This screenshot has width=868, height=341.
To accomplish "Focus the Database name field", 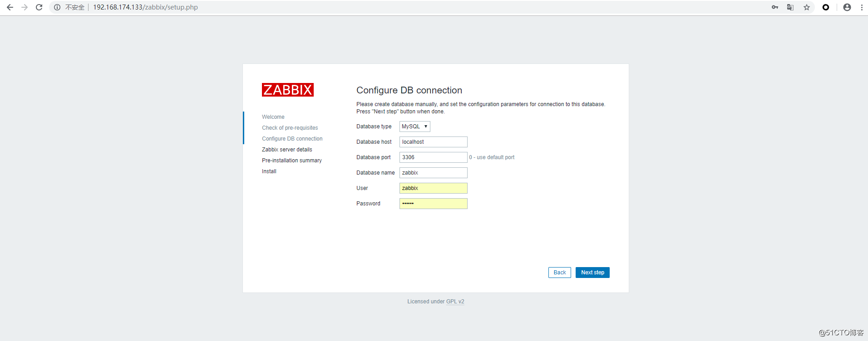I will [434, 173].
